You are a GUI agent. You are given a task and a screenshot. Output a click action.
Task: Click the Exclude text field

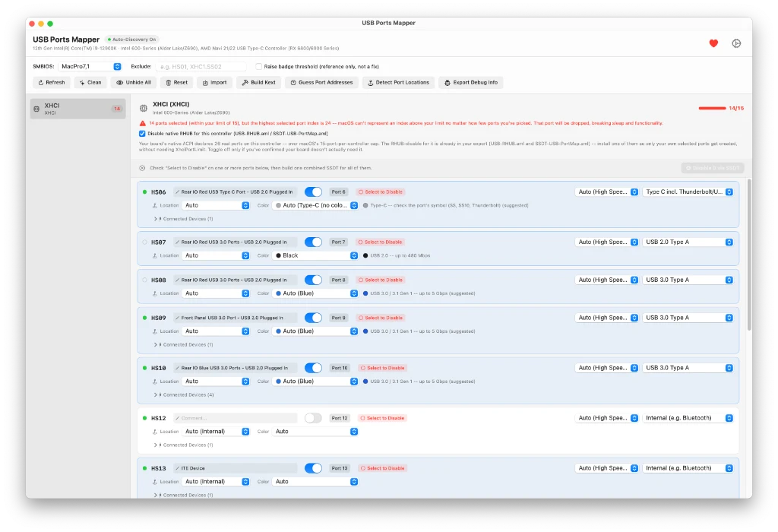click(x=201, y=67)
